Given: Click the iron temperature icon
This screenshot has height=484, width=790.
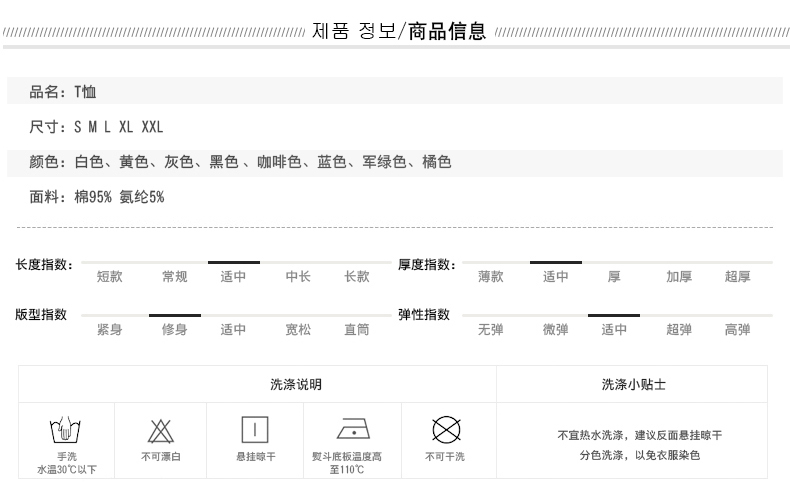Looking at the screenshot, I should click(353, 429).
